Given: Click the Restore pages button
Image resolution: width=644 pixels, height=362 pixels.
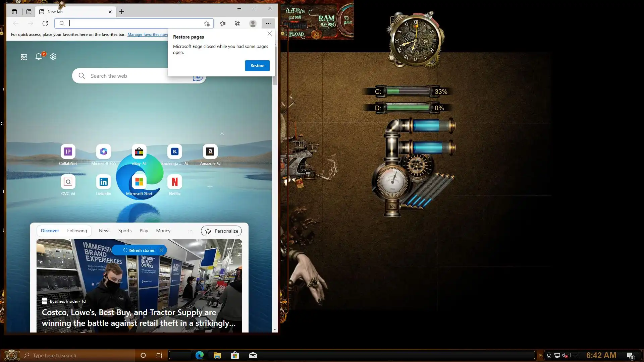Looking at the screenshot, I should [x=257, y=66].
